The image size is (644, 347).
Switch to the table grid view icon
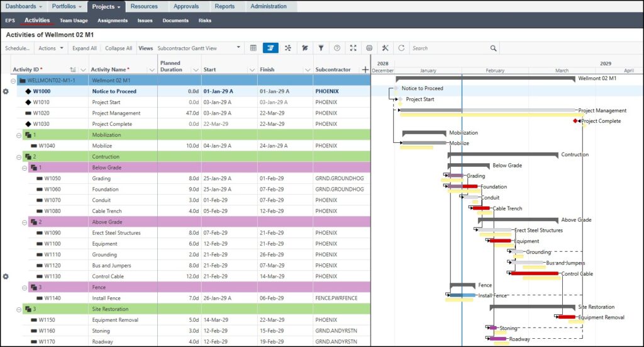click(253, 48)
